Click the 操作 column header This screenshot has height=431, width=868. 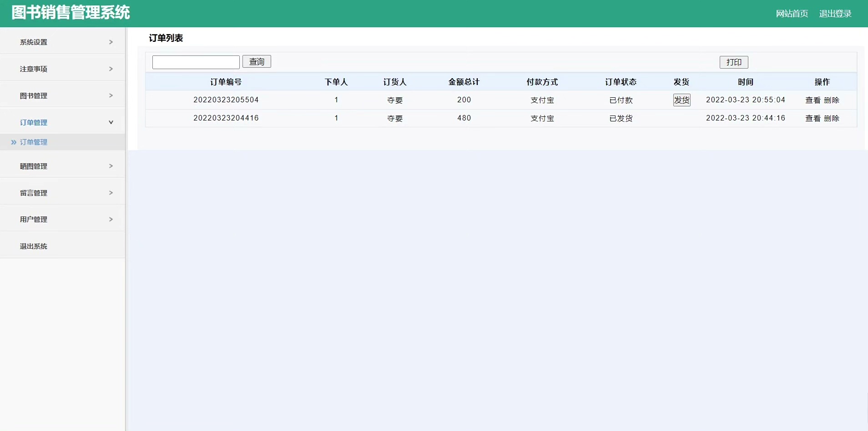coord(823,82)
